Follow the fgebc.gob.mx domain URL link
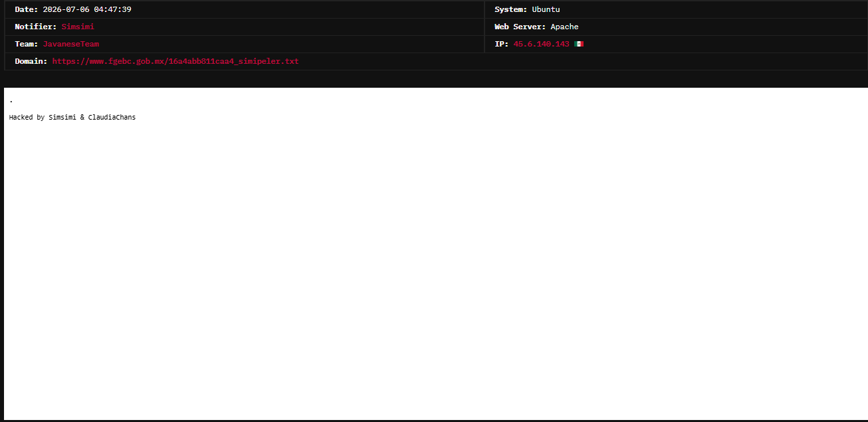The image size is (868, 422). [x=175, y=61]
